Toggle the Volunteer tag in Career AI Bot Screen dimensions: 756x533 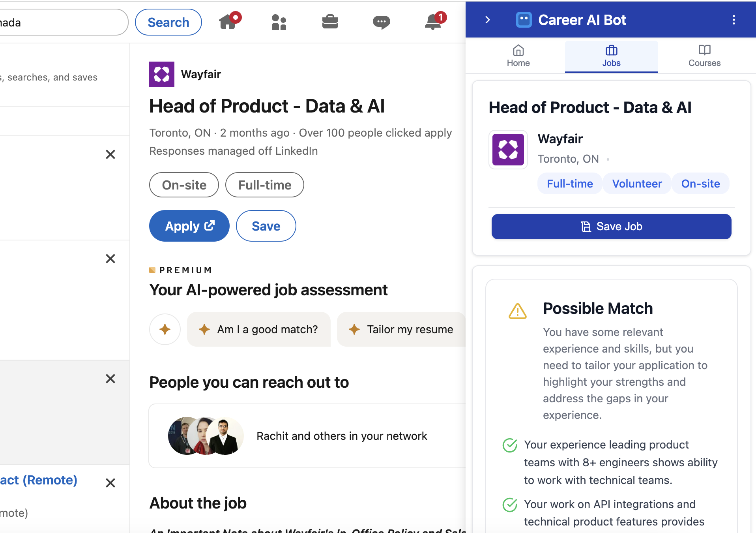coord(636,183)
